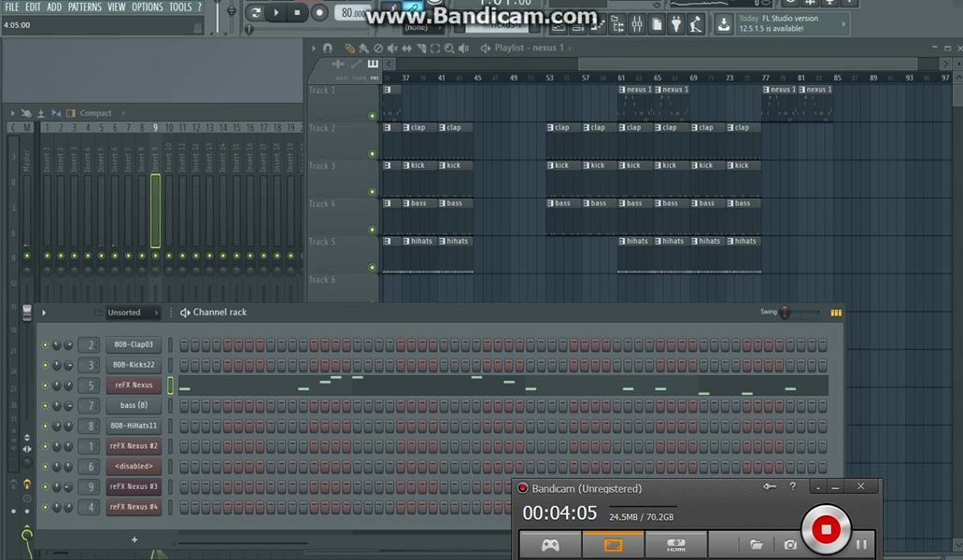Select the Playlist draw pencil tool

(349, 48)
